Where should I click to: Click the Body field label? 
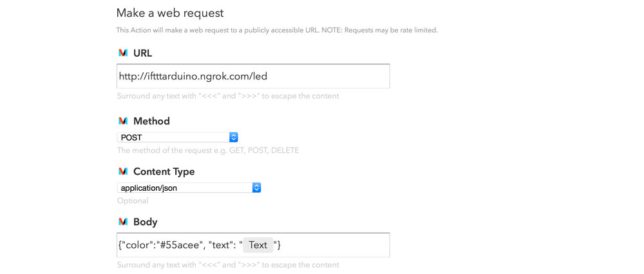[x=146, y=222]
